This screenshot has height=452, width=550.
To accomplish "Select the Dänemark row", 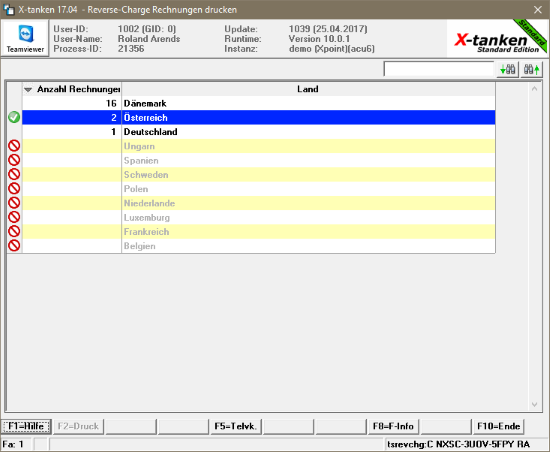I will pyautogui.click(x=259, y=103).
